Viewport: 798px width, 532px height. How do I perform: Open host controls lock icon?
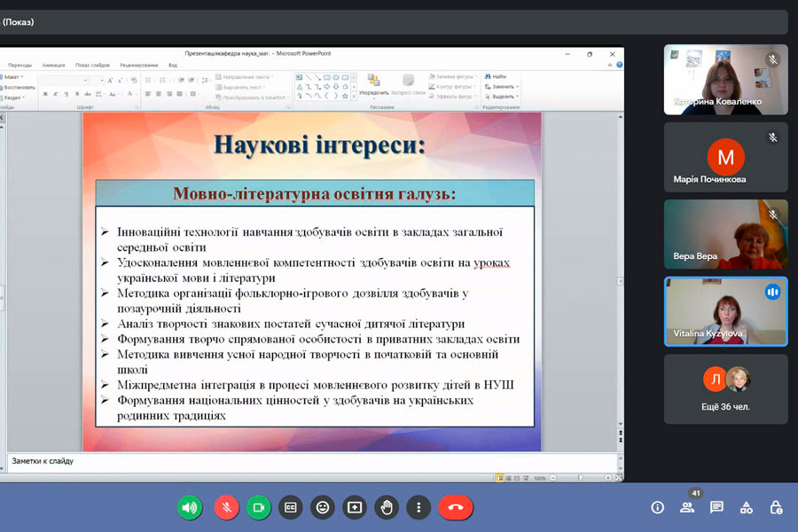point(776,508)
